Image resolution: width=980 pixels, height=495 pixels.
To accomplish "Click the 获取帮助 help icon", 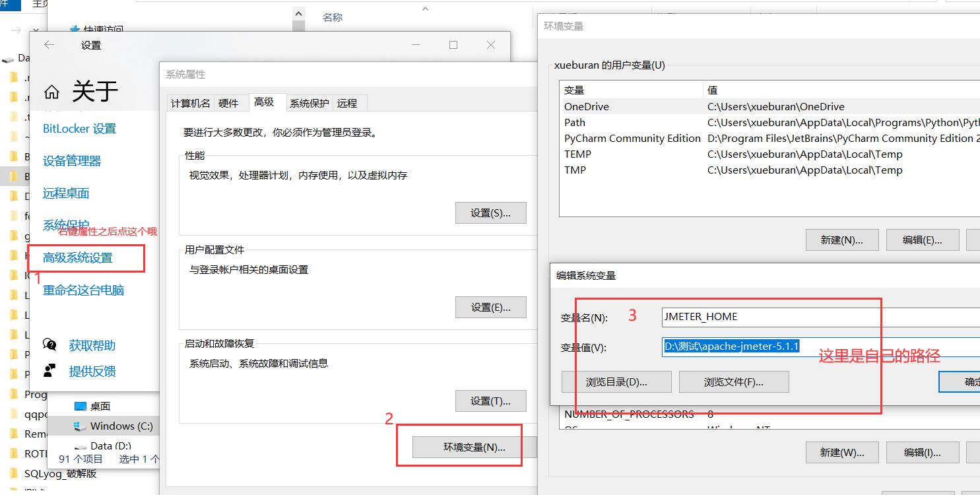I will 50,345.
